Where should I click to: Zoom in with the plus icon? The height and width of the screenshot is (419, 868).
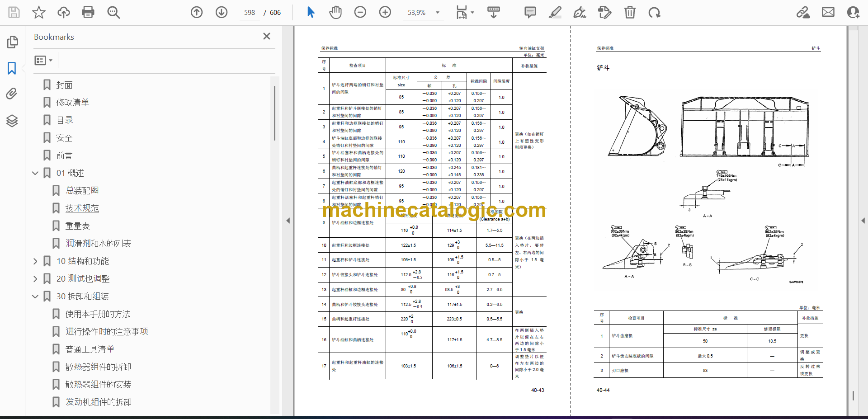pyautogui.click(x=385, y=12)
